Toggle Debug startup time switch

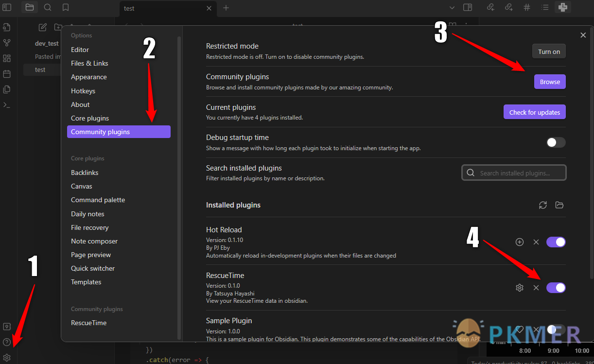(556, 142)
